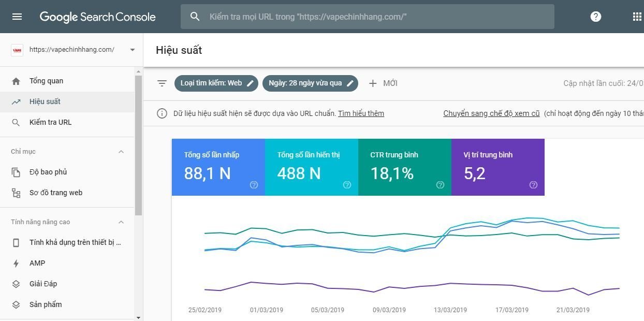Click the sitemap icon beside Sơ đồ trang web
This screenshot has width=644, height=321.
pos(16,193)
